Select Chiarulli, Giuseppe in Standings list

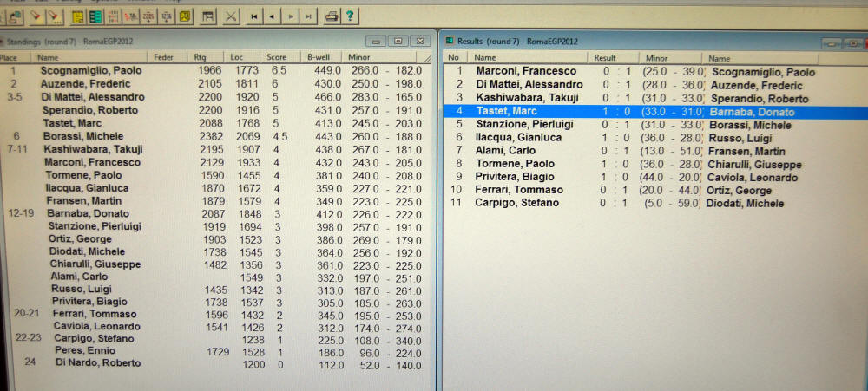click(95, 264)
